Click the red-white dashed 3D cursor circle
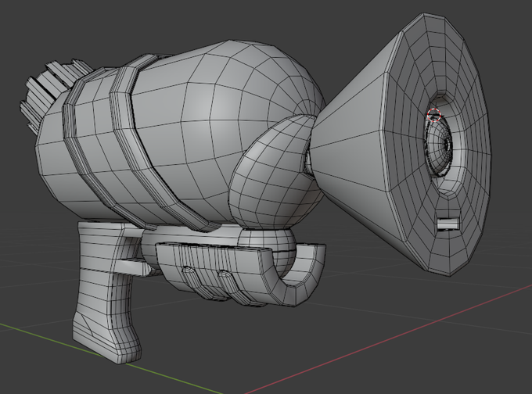 [433, 115]
